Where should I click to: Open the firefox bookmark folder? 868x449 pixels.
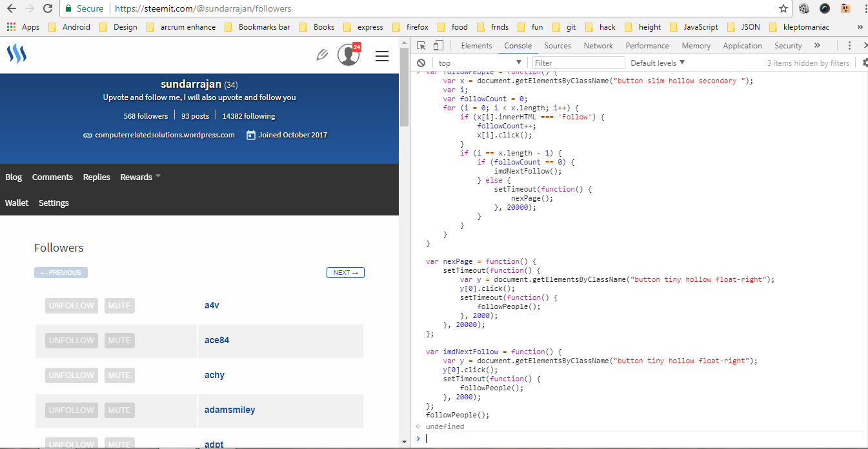(410, 27)
